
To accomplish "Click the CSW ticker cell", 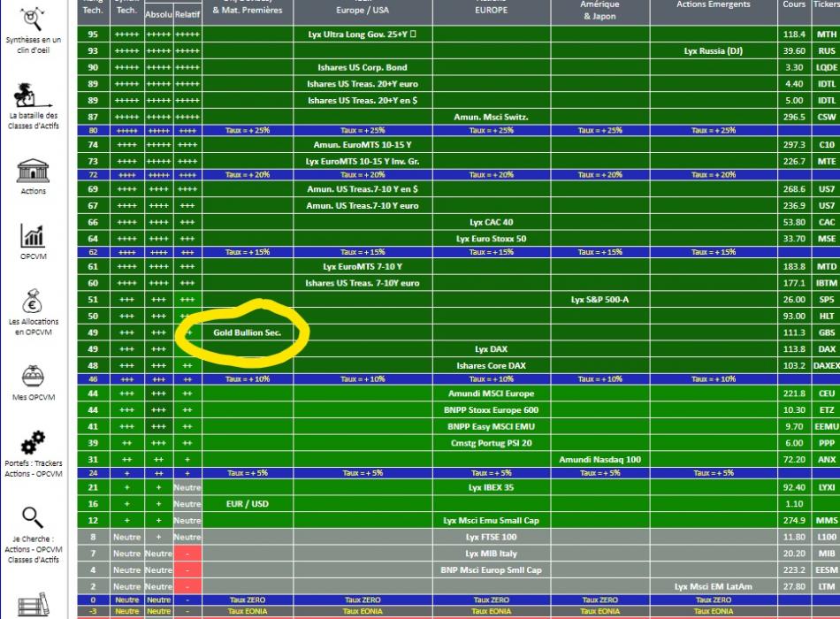I will [826, 118].
